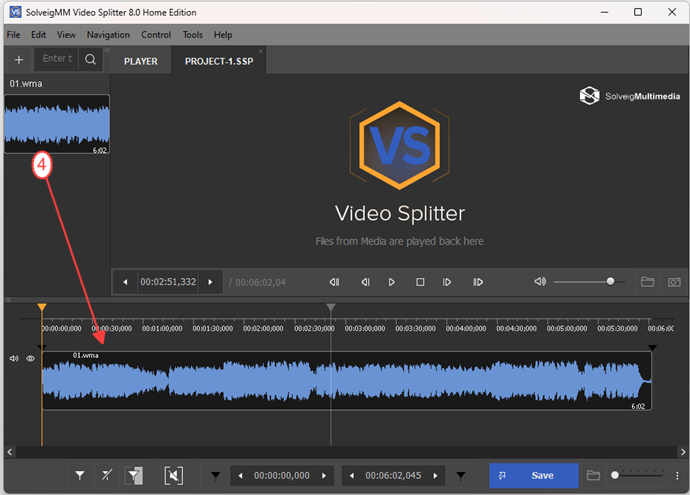Open the three-dot more options menu
The image size is (690, 495).
677,475
